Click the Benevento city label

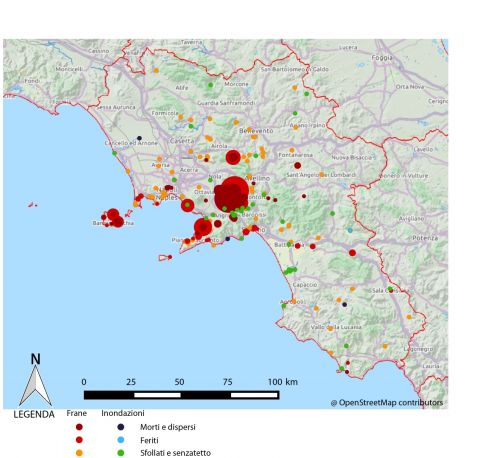256,131
